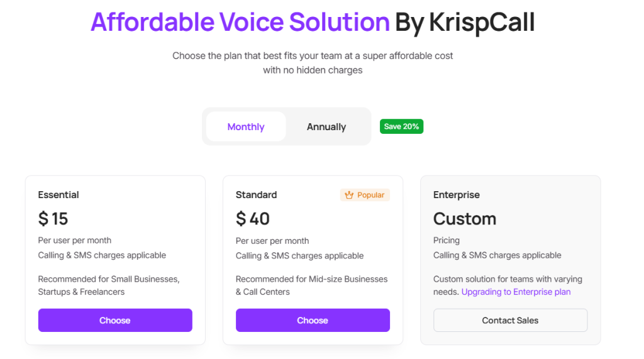Click the Mid-size Businesses & Call Centers text
Screen dimensions: 644x359
point(311,285)
